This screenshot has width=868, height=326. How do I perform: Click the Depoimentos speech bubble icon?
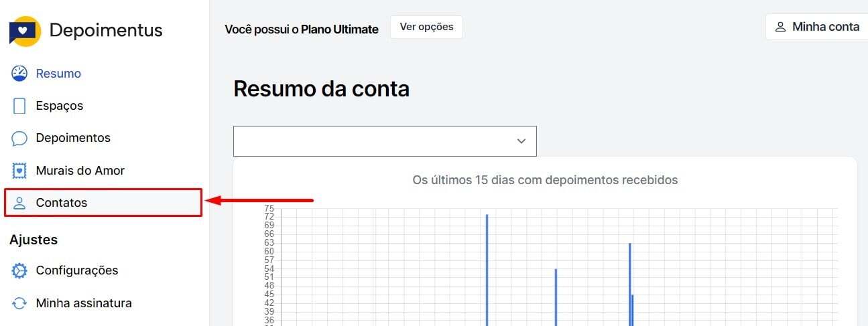19,138
